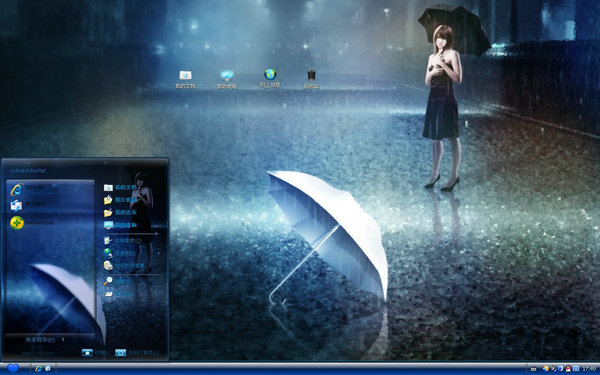Open the QQ penguin tray icon
This screenshot has width=600, height=375.
(568, 368)
